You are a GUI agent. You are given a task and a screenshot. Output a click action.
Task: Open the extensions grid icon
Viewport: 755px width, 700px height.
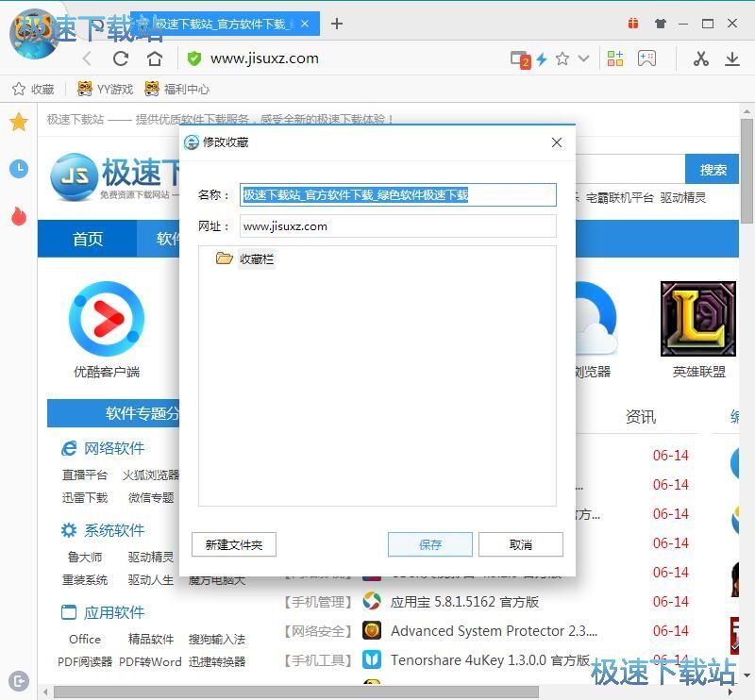click(x=615, y=58)
